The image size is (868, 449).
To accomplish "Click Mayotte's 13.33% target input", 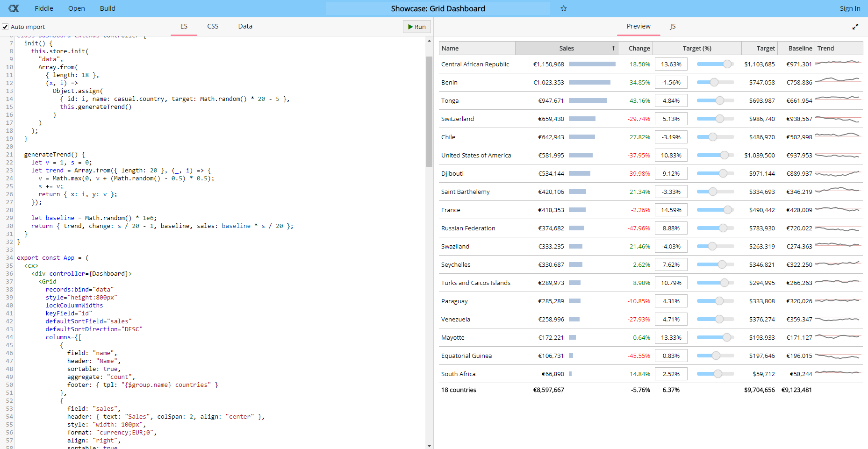I will click(x=671, y=337).
